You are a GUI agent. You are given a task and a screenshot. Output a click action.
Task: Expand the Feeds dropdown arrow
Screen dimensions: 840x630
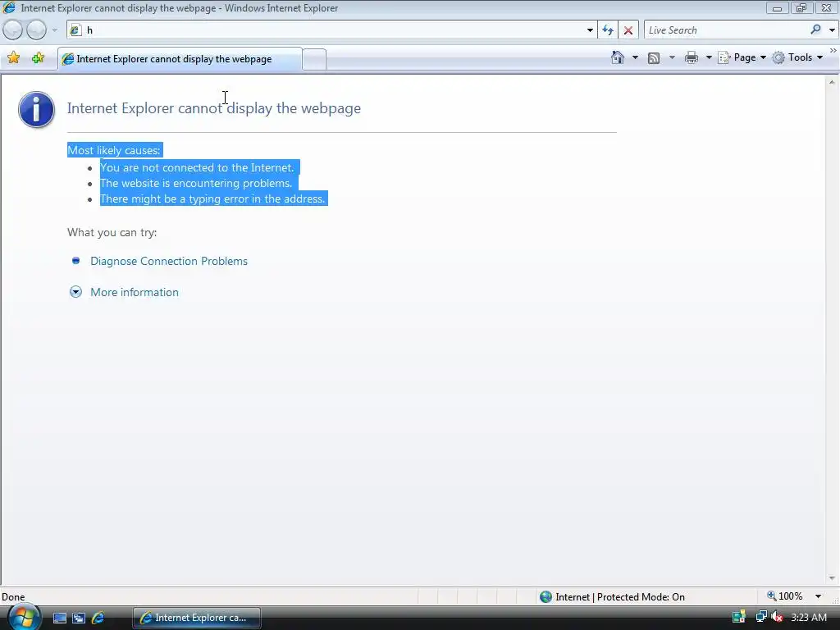pyautogui.click(x=672, y=57)
